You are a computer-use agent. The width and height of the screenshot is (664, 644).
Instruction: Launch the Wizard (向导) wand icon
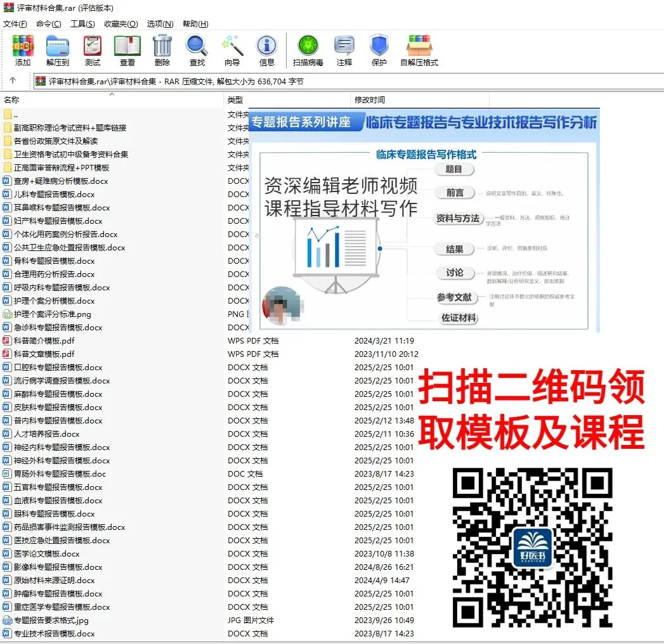coord(232,50)
